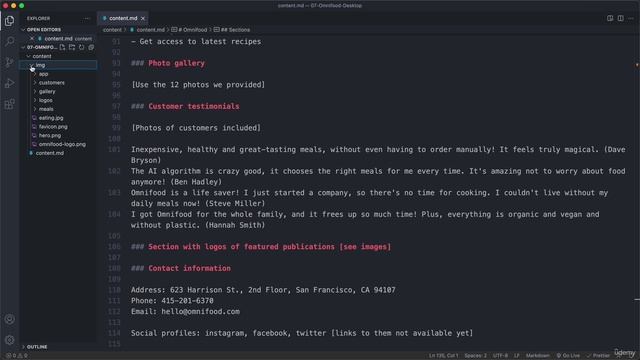
Task: Click the Photo gallery heading line
Action: pyautogui.click(x=168, y=63)
